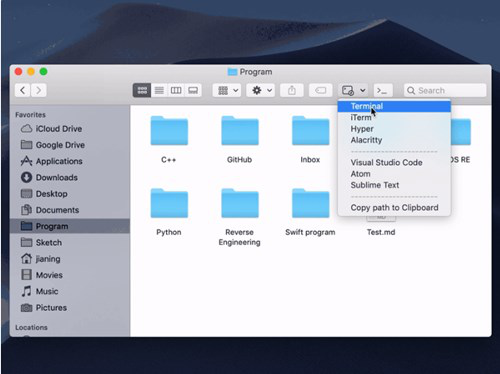Collapse the OpenInTerminal dropdown arrow
This screenshot has width=500, height=374.
(x=363, y=90)
